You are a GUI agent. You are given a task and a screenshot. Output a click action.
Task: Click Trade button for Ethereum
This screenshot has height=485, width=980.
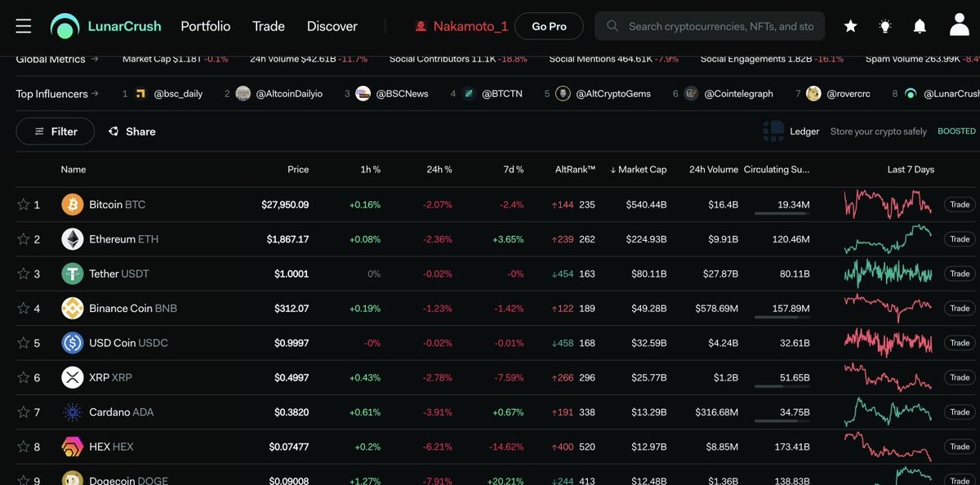click(960, 239)
